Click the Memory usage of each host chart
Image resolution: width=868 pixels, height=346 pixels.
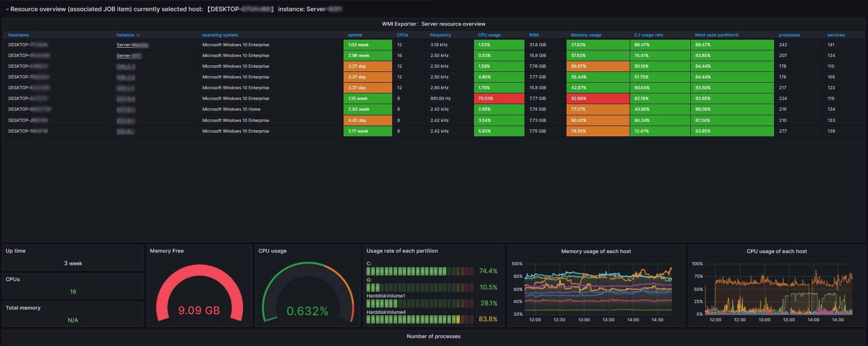tap(598, 290)
